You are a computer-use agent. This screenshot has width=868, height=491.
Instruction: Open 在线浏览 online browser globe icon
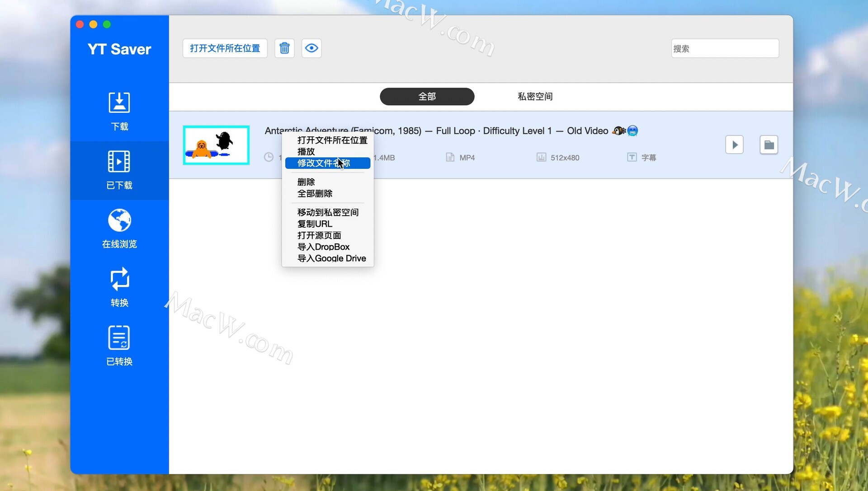pos(119,220)
